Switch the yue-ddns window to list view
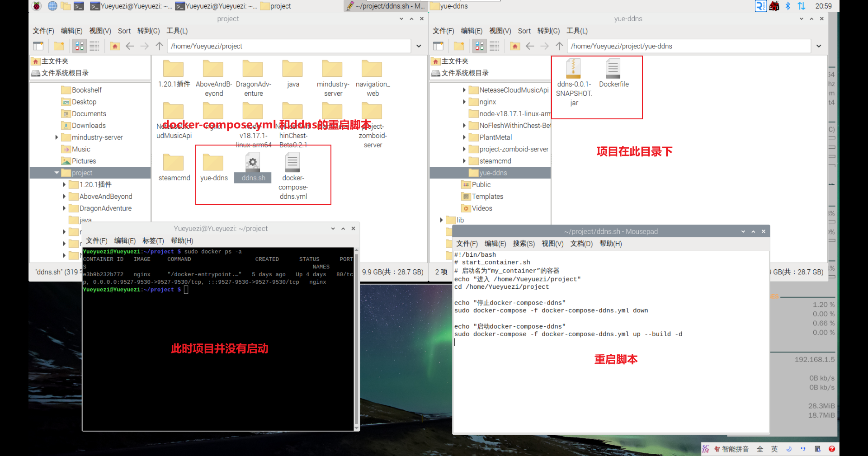This screenshot has height=456, width=868. tap(495, 46)
